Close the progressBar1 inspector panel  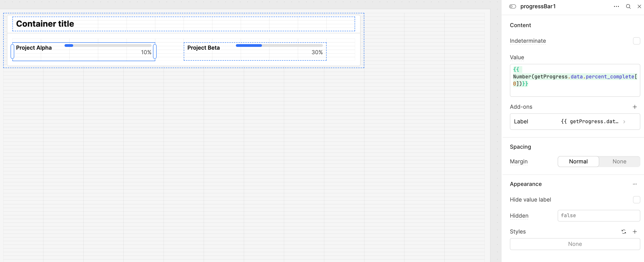click(x=639, y=6)
